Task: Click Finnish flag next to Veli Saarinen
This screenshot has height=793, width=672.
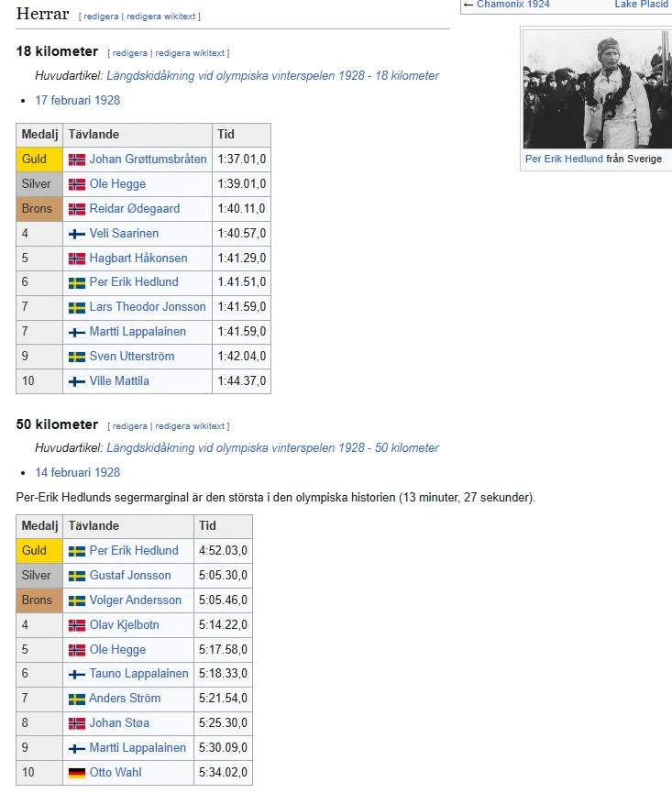Action: pyautogui.click(x=77, y=234)
